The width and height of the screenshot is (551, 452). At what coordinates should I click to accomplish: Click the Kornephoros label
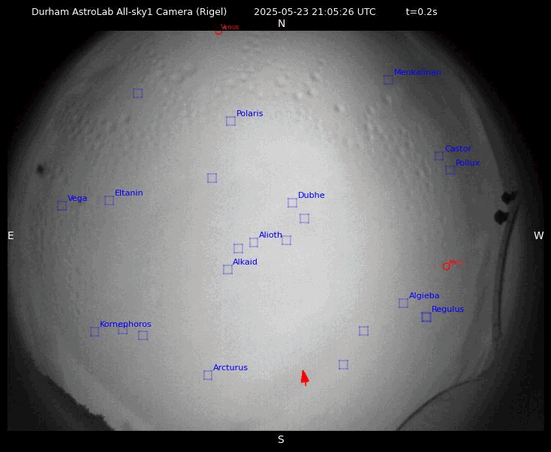(x=125, y=324)
